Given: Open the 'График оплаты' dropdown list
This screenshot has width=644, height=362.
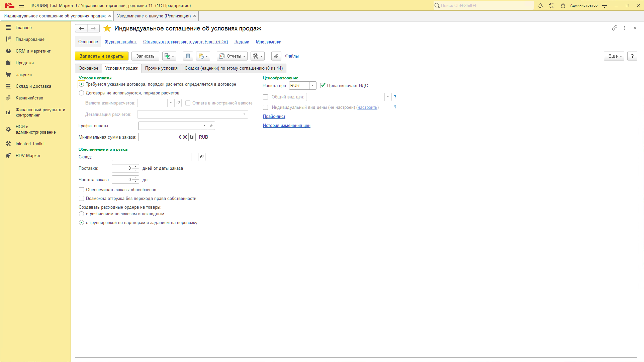Looking at the screenshot, I should (x=204, y=126).
